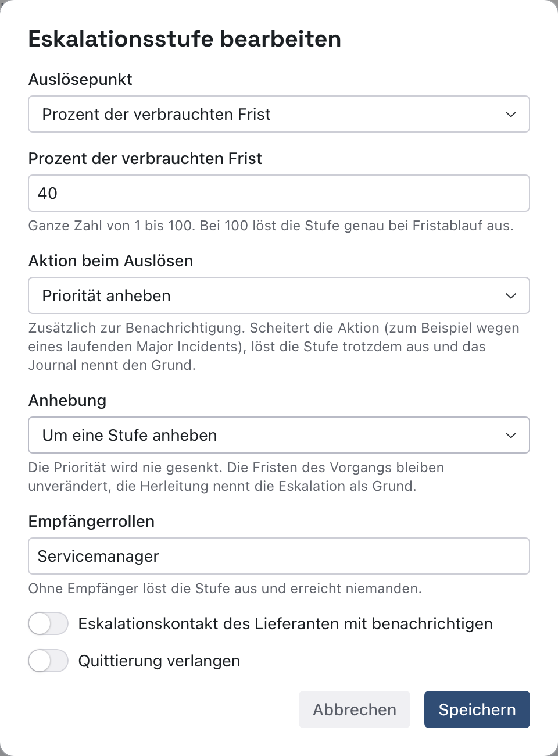558x756 pixels.
Task: Click the chevron icon beside Priorität anheben
Action: [511, 296]
